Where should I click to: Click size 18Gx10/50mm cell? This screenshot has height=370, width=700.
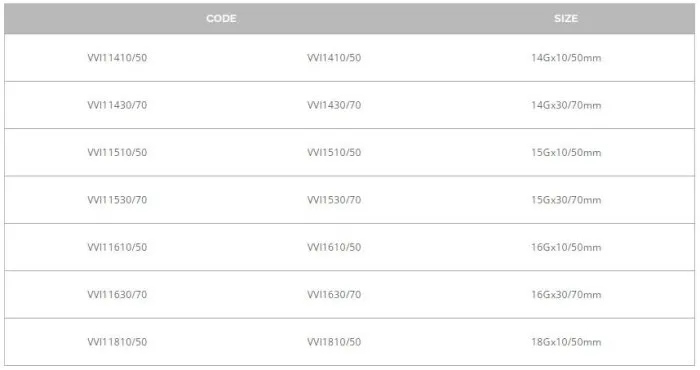pyautogui.click(x=566, y=341)
